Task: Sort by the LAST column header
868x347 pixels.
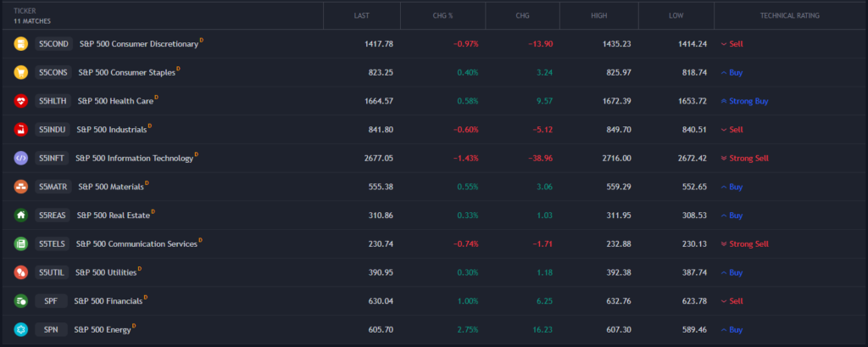Action: 361,15
